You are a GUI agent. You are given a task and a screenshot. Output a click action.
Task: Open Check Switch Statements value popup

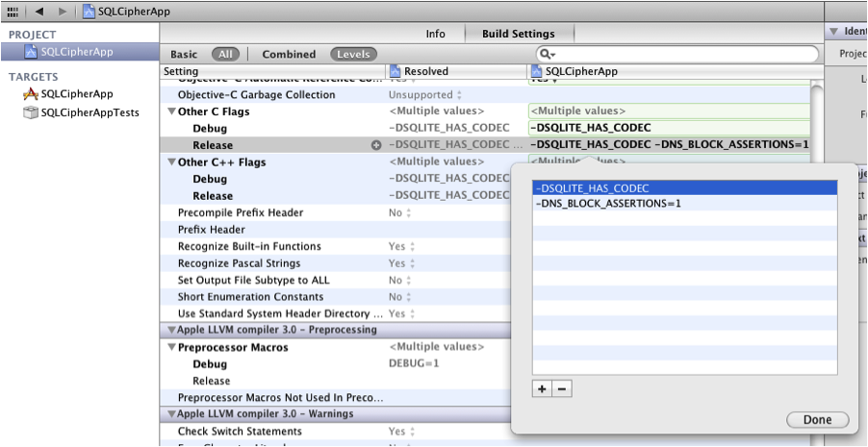coord(402,432)
